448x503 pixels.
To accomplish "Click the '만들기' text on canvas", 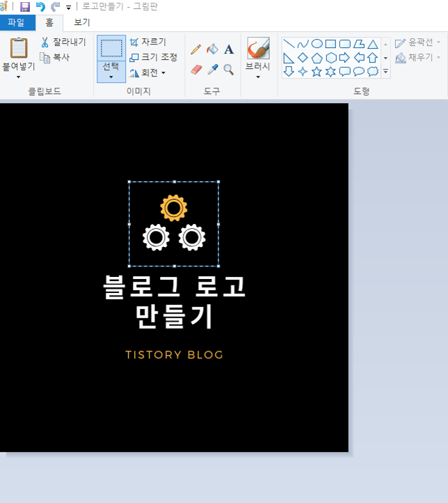I will click(x=174, y=317).
